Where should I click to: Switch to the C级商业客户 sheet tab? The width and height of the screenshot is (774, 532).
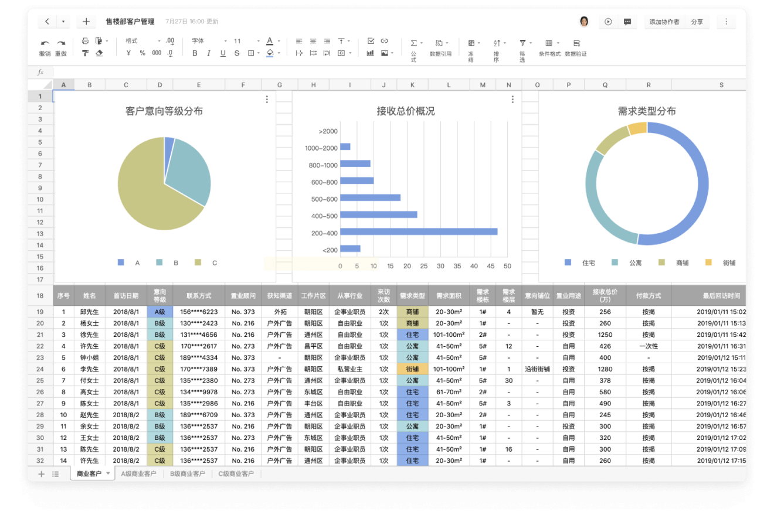coord(236,473)
